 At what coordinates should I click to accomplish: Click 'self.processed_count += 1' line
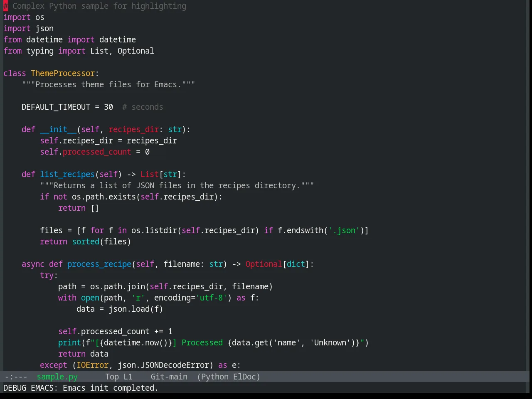(115, 331)
